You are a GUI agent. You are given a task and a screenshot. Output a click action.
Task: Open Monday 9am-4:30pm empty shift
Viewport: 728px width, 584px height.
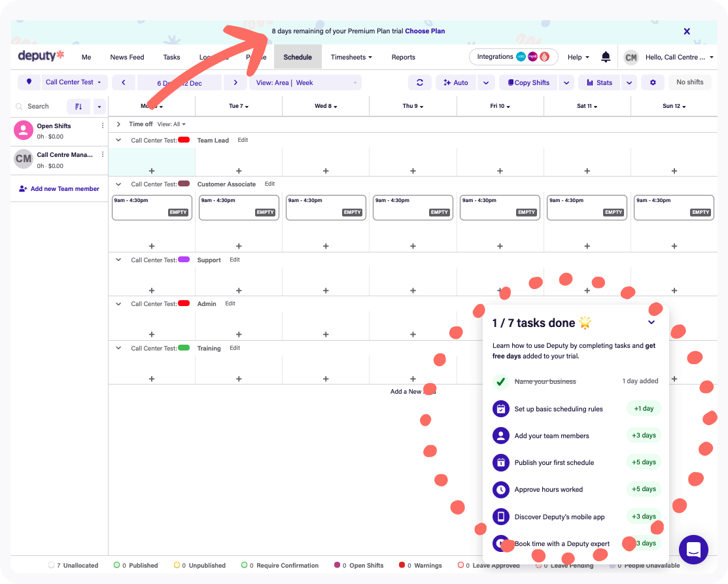[152, 207]
